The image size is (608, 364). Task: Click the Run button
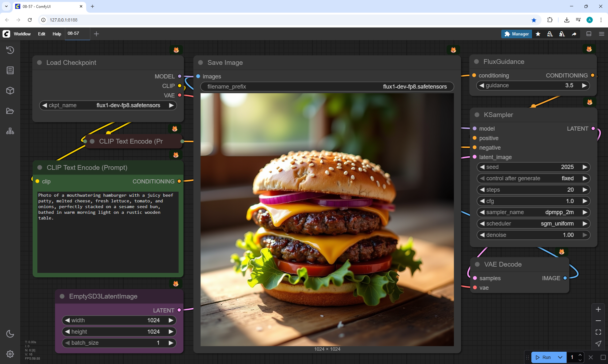(x=544, y=357)
